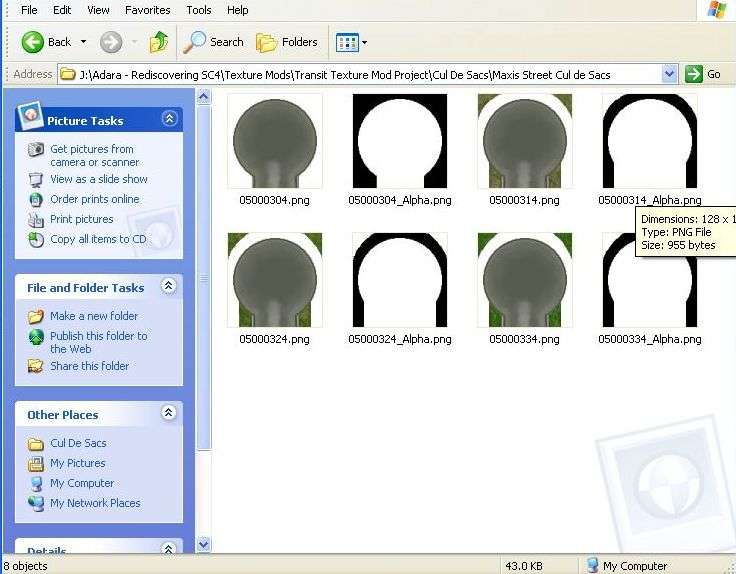Click the Up folder toolbar icon

[158, 42]
